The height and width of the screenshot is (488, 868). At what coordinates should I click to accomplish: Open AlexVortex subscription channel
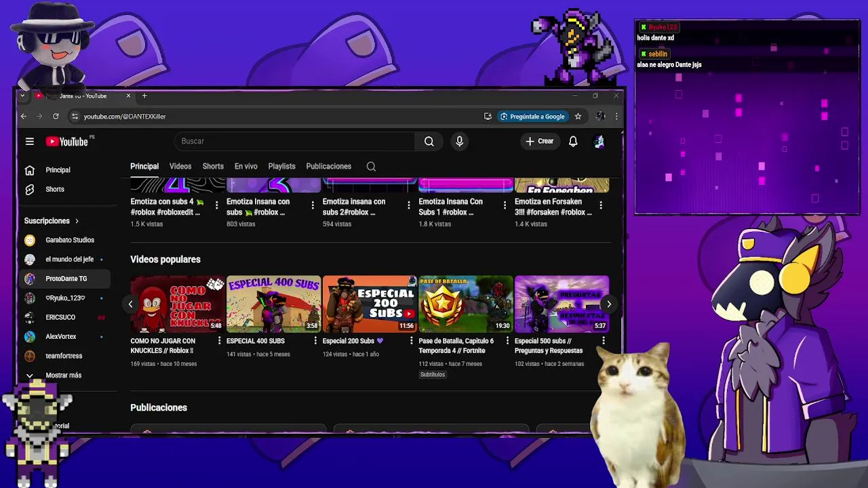point(65,337)
